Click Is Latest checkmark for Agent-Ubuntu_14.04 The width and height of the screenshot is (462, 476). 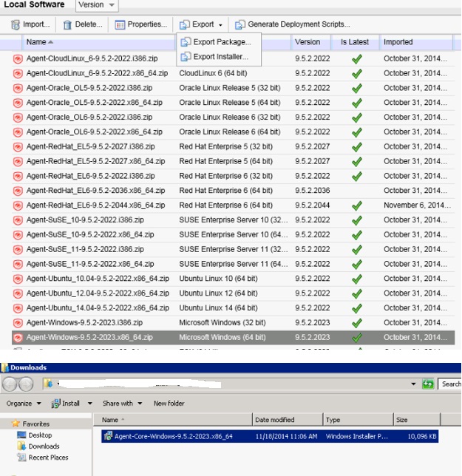point(357,308)
